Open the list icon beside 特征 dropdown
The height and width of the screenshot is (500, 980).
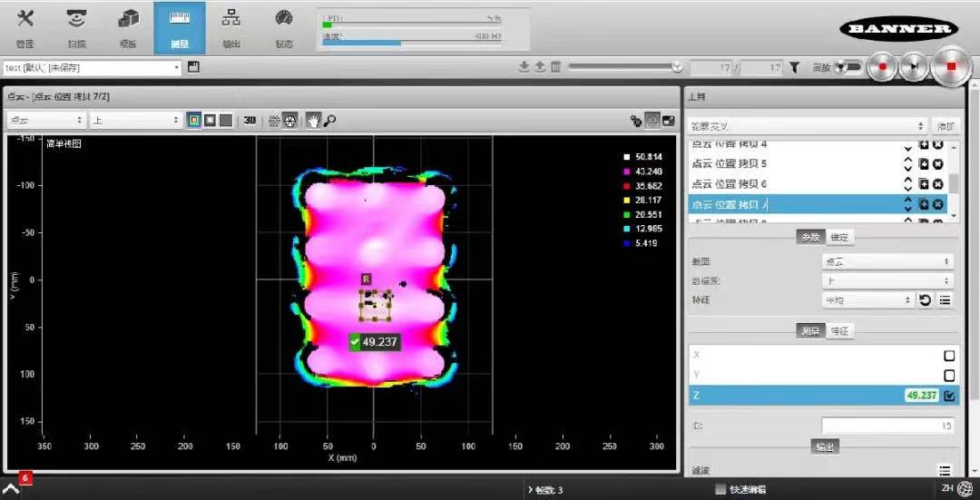(945, 300)
